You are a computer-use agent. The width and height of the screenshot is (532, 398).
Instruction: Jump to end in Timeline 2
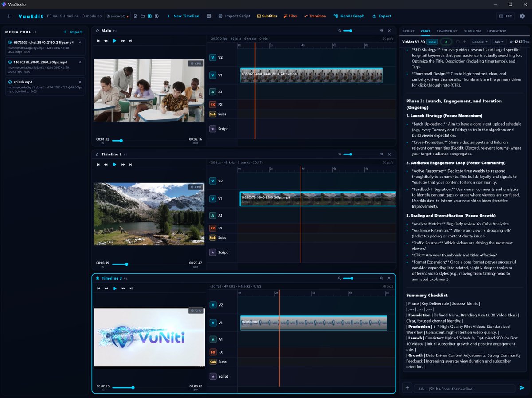coord(131,165)
